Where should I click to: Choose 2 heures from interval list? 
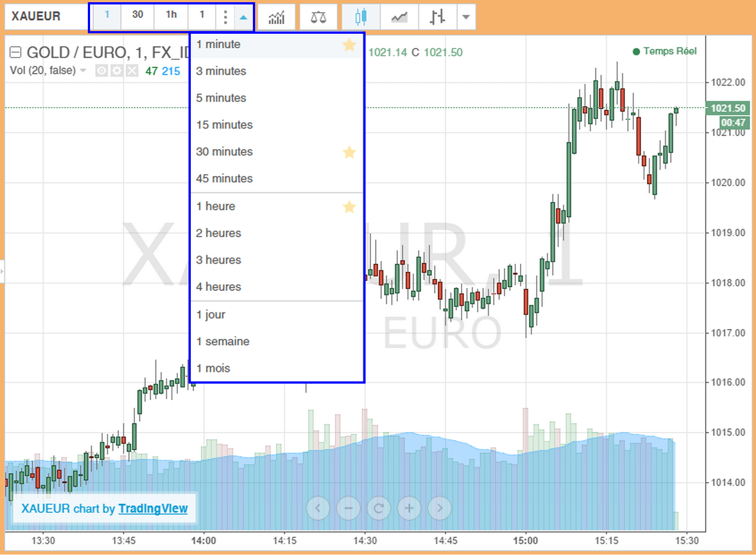click(x=277, y=233)
